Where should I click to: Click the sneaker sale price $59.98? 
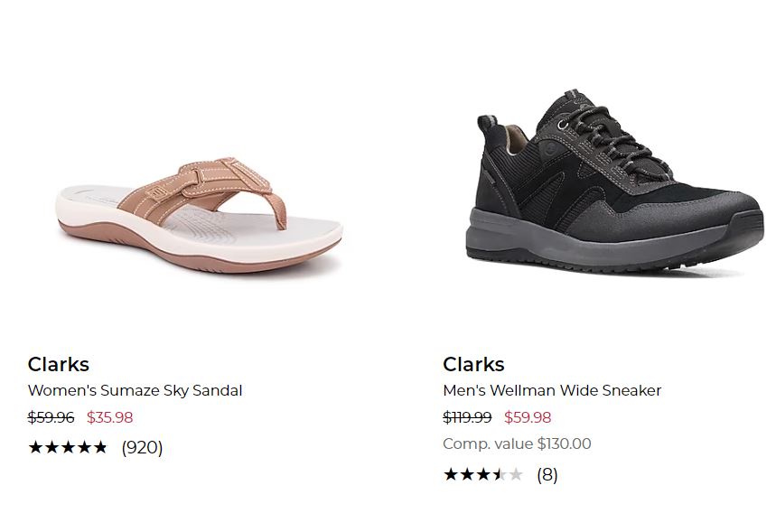point(528,417)
